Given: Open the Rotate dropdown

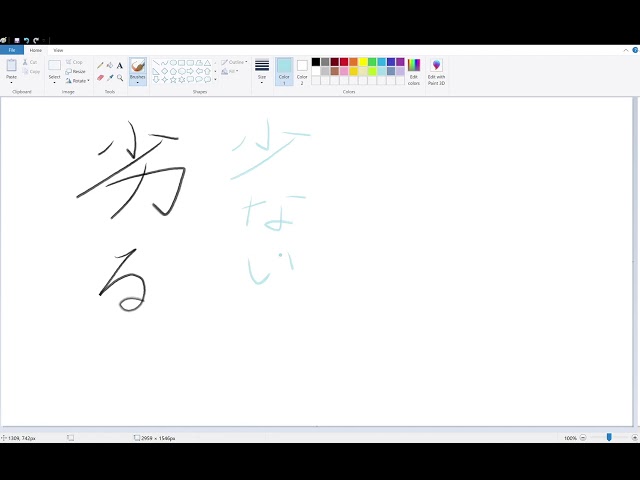Looking at the screenshot, I should tap(78, 81).
